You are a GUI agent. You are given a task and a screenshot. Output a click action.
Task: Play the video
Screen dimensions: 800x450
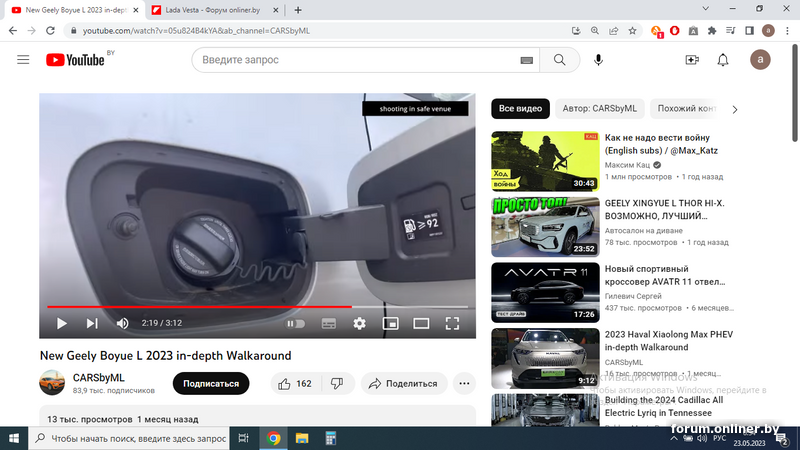62,323
